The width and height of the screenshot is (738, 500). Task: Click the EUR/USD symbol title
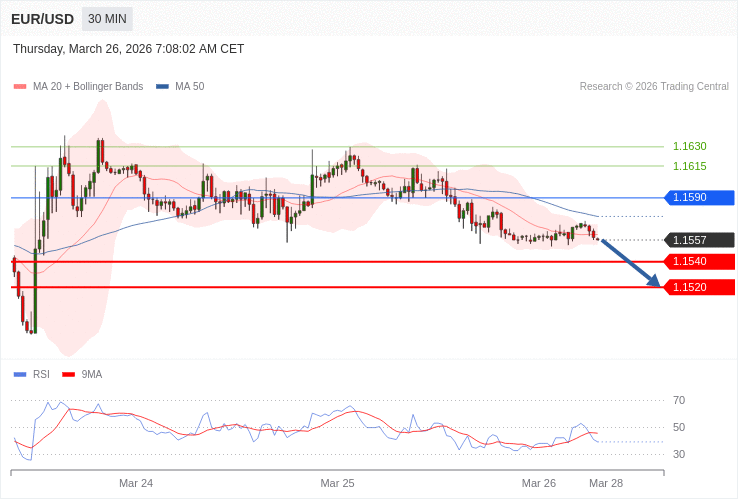(x=42, y=19)
